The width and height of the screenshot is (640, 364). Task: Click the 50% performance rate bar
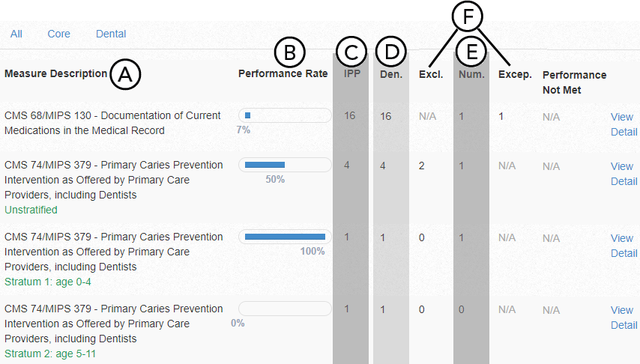(x=285, y=165)
